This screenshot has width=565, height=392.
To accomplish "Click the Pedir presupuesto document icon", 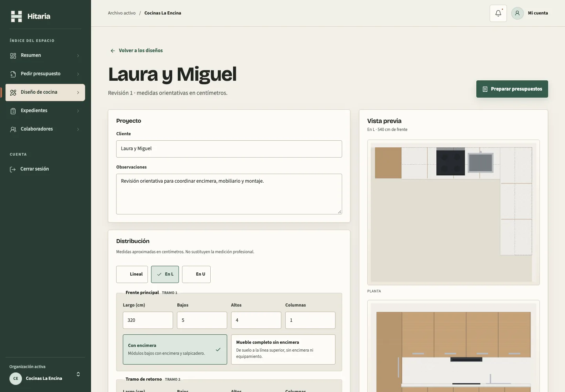I will coord(13,74).
